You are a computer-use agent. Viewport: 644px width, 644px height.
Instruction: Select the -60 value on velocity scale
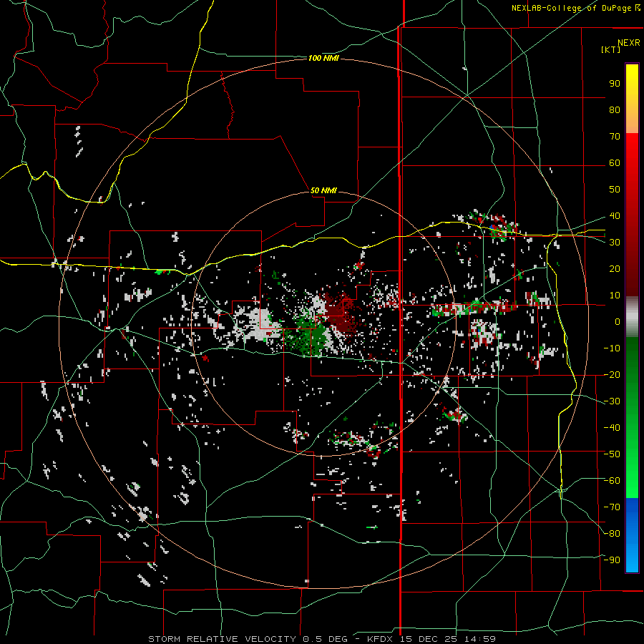pos(612,481)
